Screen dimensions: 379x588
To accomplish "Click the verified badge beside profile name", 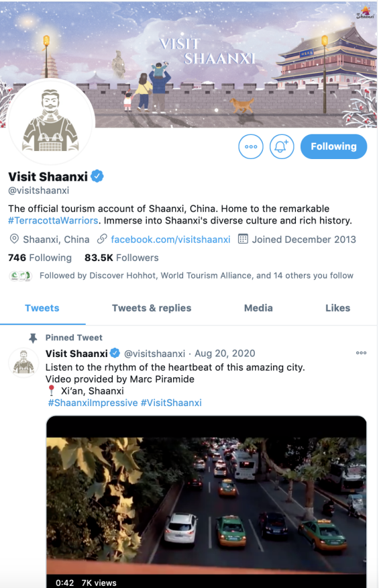I will [x=97, y=176].
